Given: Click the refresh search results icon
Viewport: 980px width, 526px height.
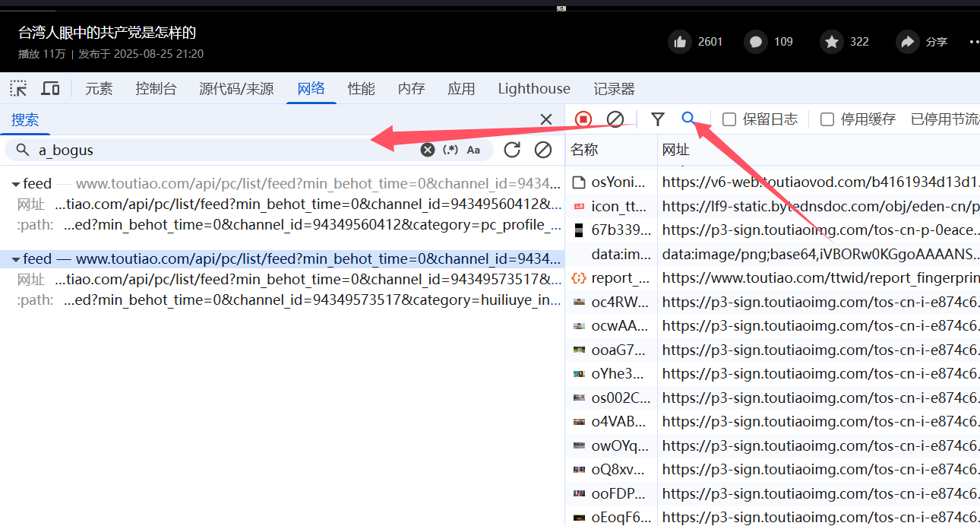Looking at the screenshot, I should tap(512, 150).
